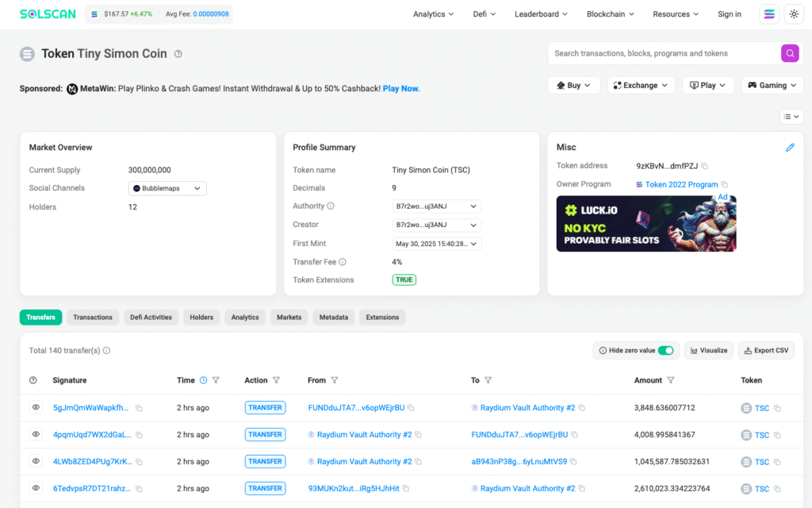Click the LUCK.IO ad banner

click(x=645, y=224)
